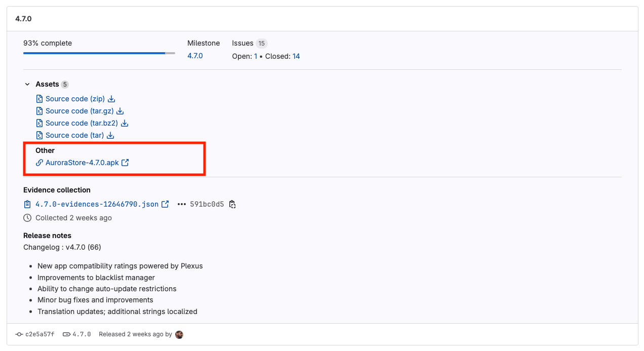Click 'Collected 2 weeks ago' text

(x=73, y=218)
